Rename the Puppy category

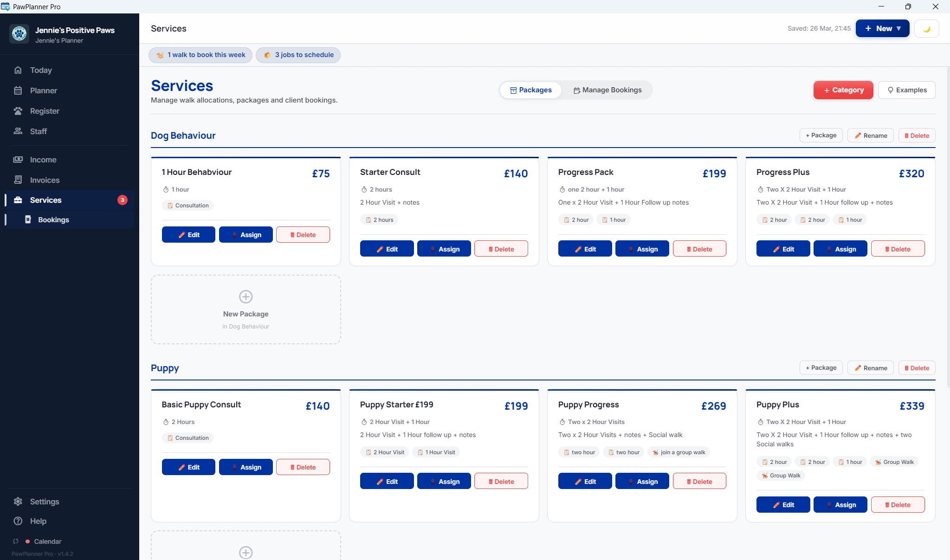point(871,367)
